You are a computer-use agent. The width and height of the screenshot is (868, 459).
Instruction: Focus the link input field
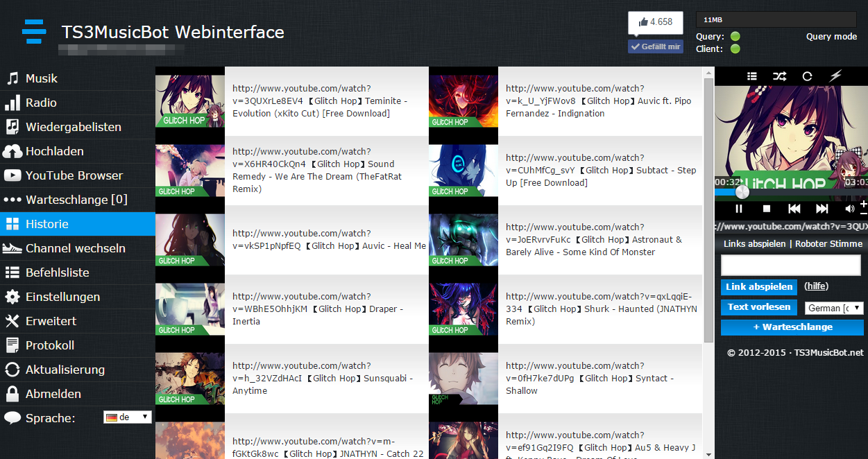coord(791,265)
